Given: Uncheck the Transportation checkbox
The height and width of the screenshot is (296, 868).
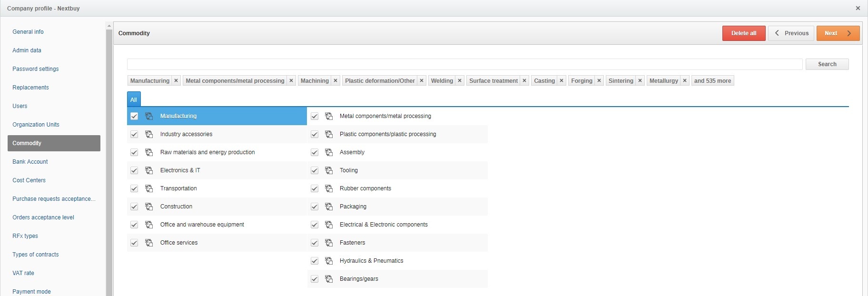Looking at the screenshot, I should tap(134, 188).
